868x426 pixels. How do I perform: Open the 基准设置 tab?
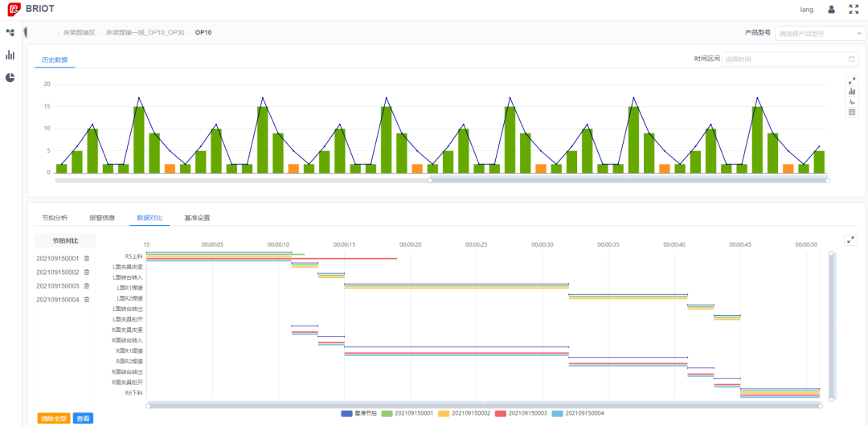197,218
